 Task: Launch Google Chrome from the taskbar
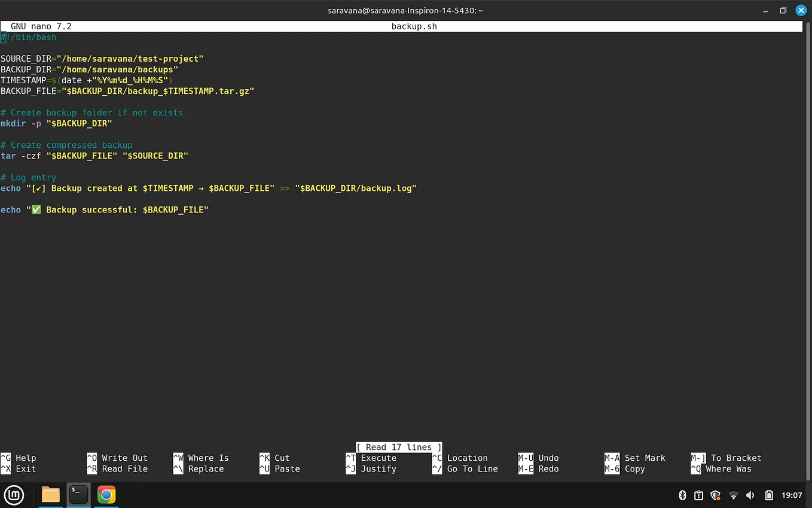coord(106,495)
